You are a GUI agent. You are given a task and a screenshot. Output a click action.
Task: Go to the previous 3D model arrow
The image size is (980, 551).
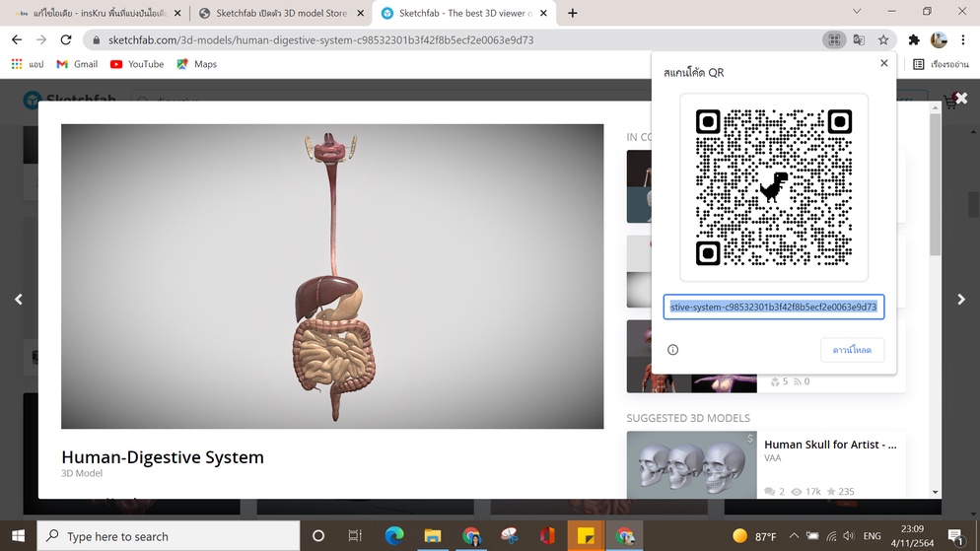click(19, 300)
